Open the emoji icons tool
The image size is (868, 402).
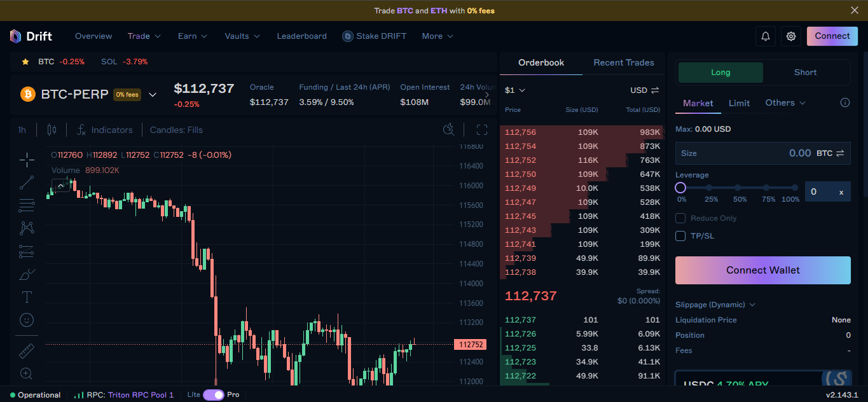point(27,320)
